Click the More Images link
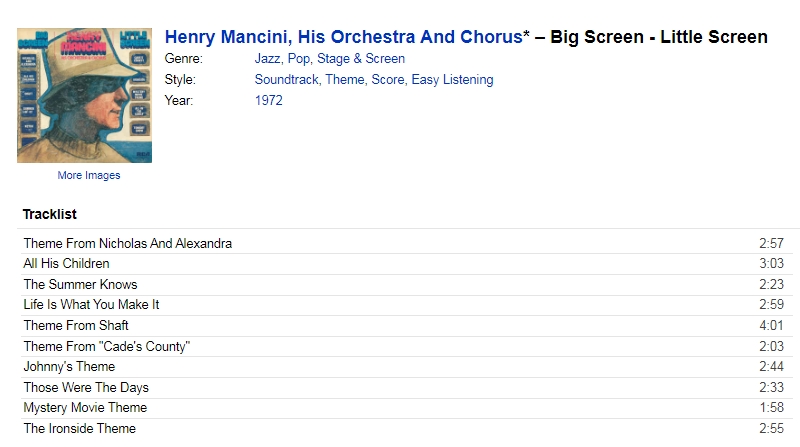The width and height of the screenshot is (800, 447). pos(89,175)
